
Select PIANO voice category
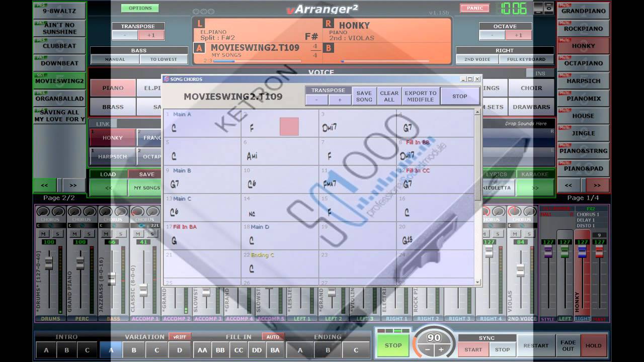click(x=113, y=88)
